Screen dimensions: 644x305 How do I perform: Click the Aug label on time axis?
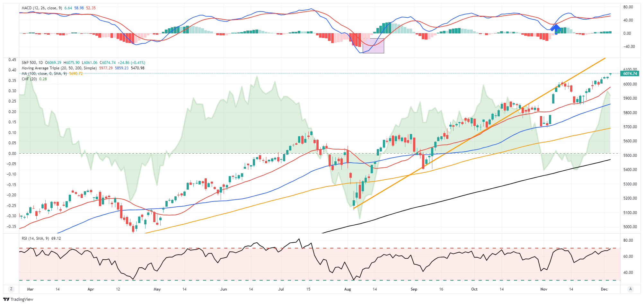tap(348, 289)
